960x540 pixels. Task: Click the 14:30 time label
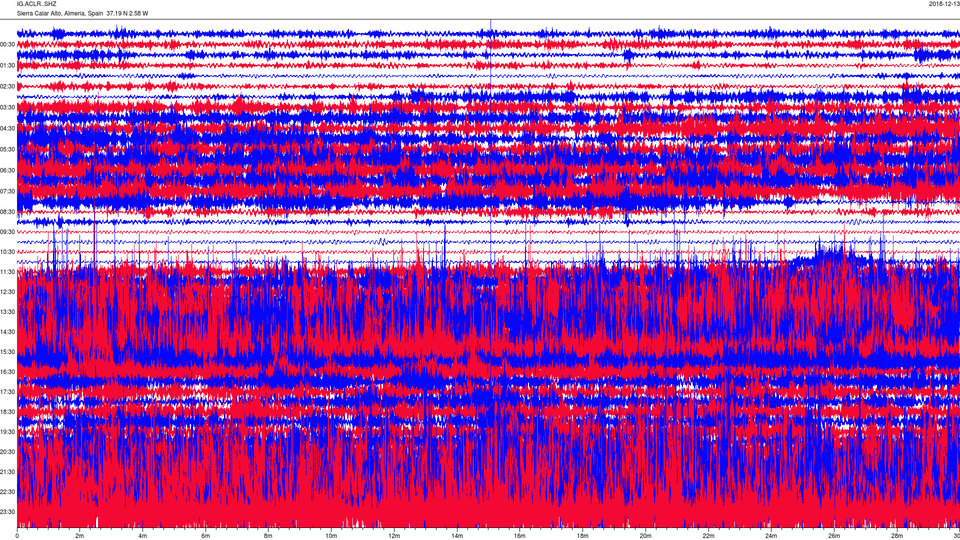tap(7, 332)
